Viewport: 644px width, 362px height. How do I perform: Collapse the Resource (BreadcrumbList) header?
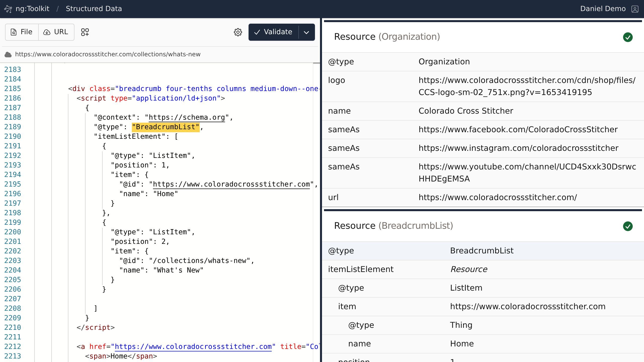tap(393, 226)
